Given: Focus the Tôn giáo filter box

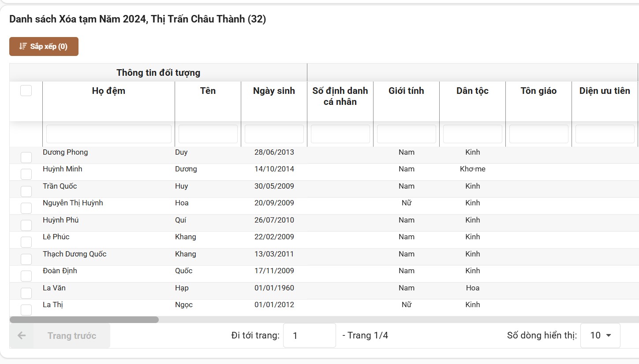Looking at the screenshot, I should coord(538,134).
